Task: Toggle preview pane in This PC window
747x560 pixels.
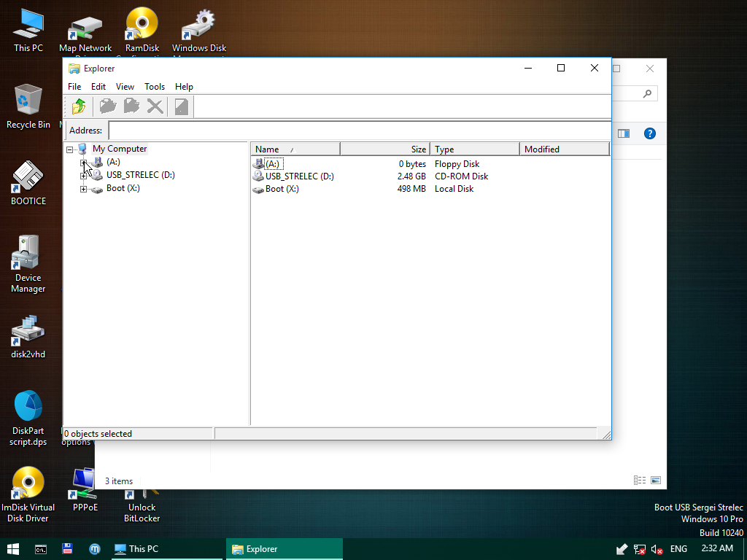Action: pos(624,133)
